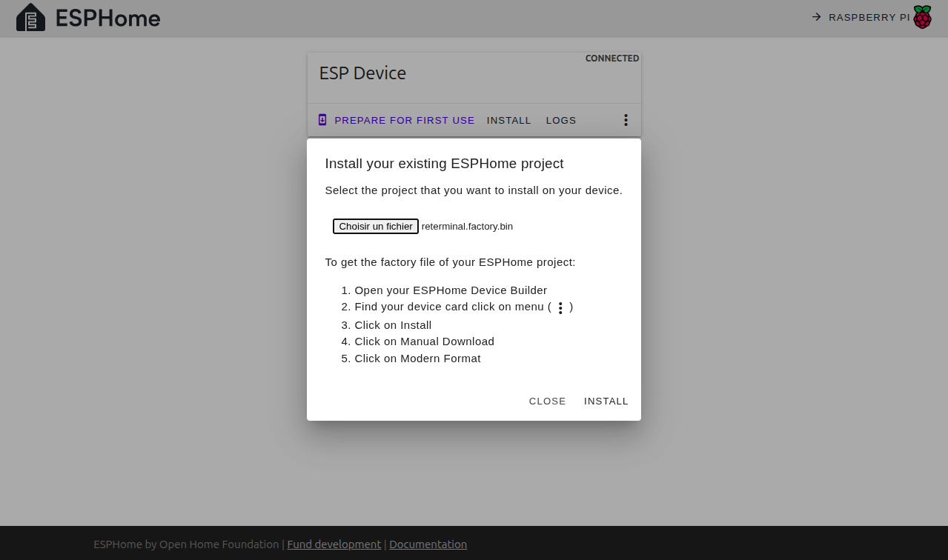Click the menu icon shown in instruction step 2

(560, 307)
